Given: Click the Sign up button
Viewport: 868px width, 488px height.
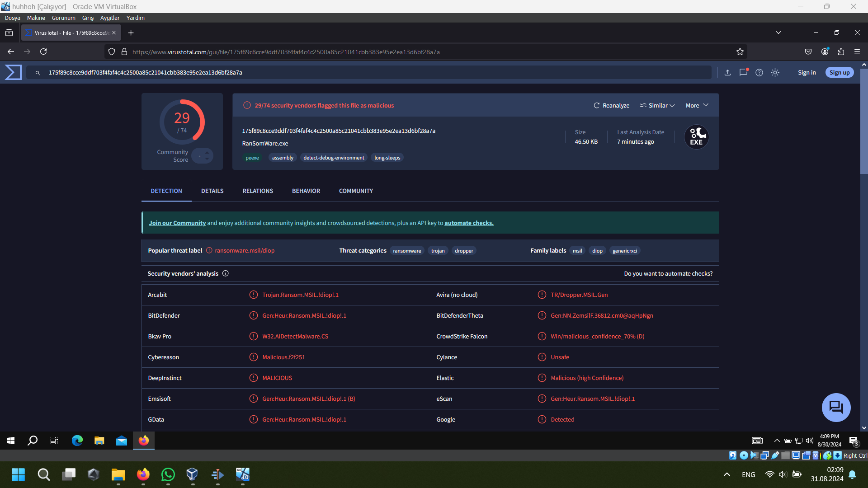Looking at the screenshot, I should click(x=839, y=72).
